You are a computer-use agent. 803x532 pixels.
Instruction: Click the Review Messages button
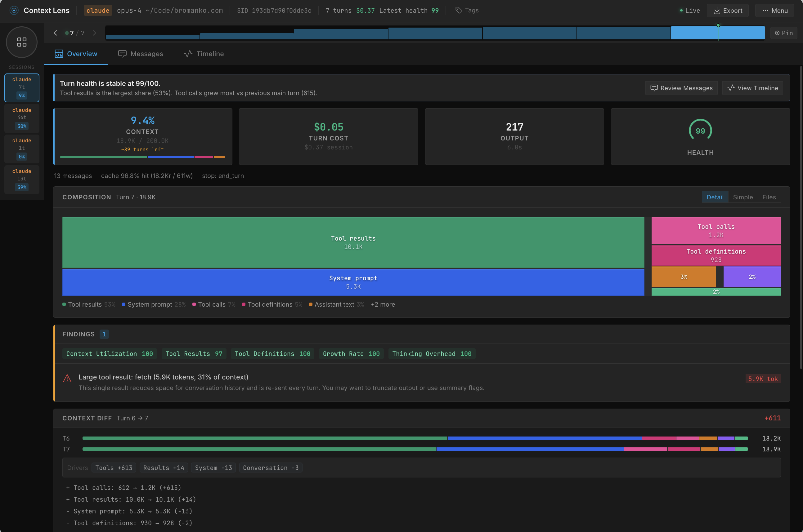(x=681, y=88)
